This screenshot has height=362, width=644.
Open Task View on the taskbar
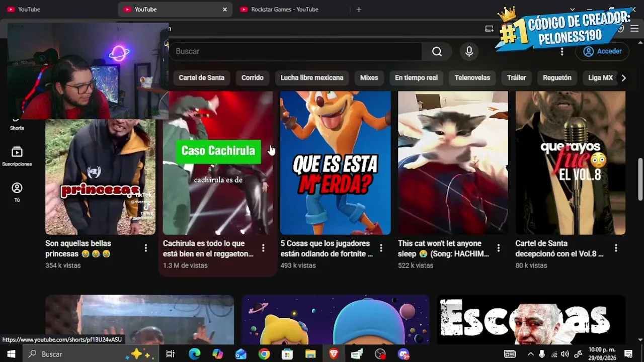170,354
